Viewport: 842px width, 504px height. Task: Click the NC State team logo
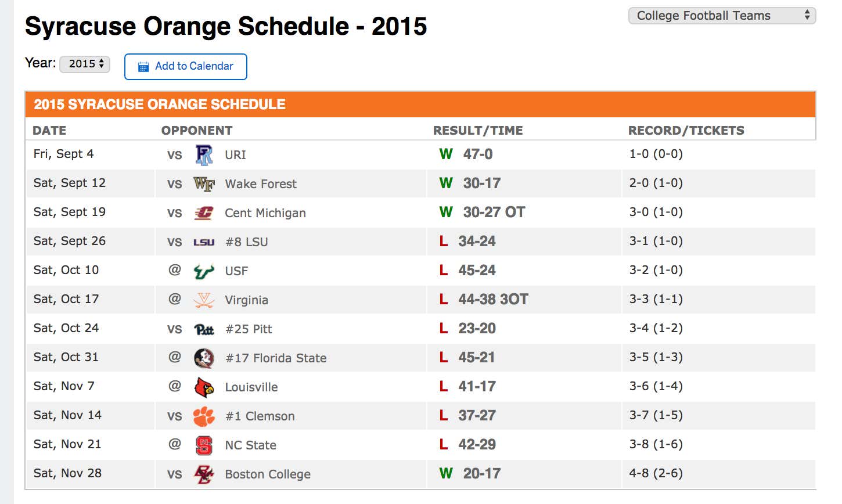click(x=204, y=445)
